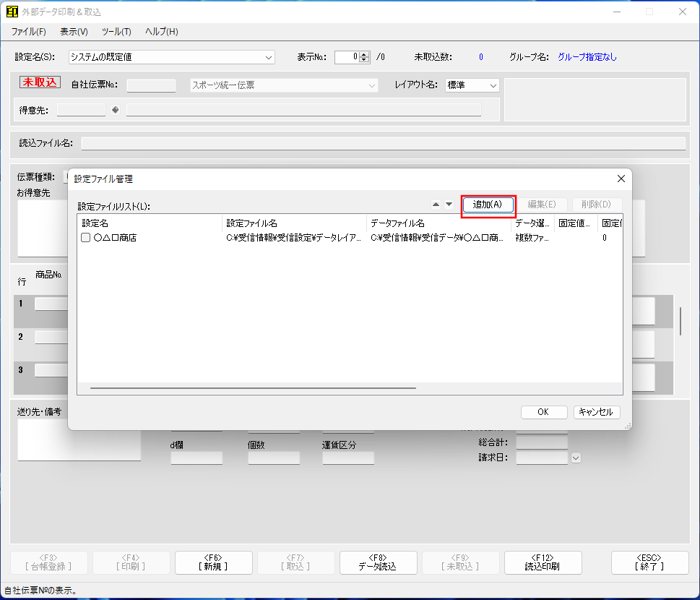
Task: Open the 請求日 date dropdown
Action: click(576, 458)
